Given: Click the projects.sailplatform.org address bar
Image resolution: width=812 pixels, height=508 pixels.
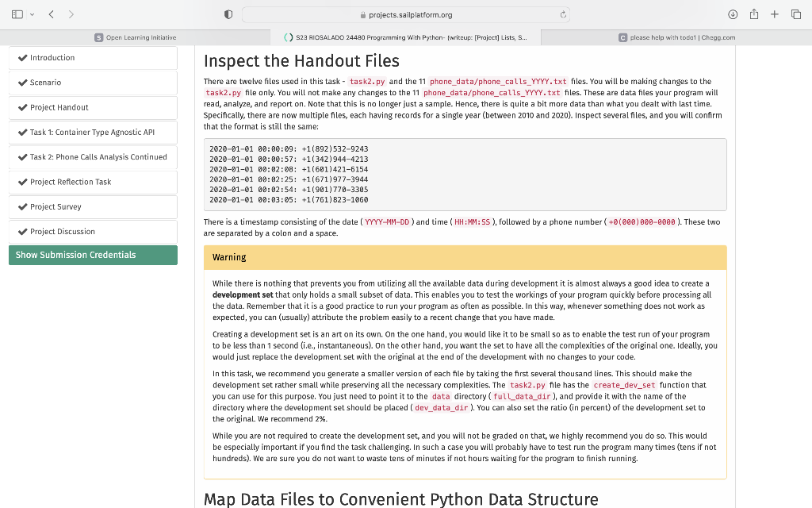Looking at the screenshot, I should [x=406, y=15].
